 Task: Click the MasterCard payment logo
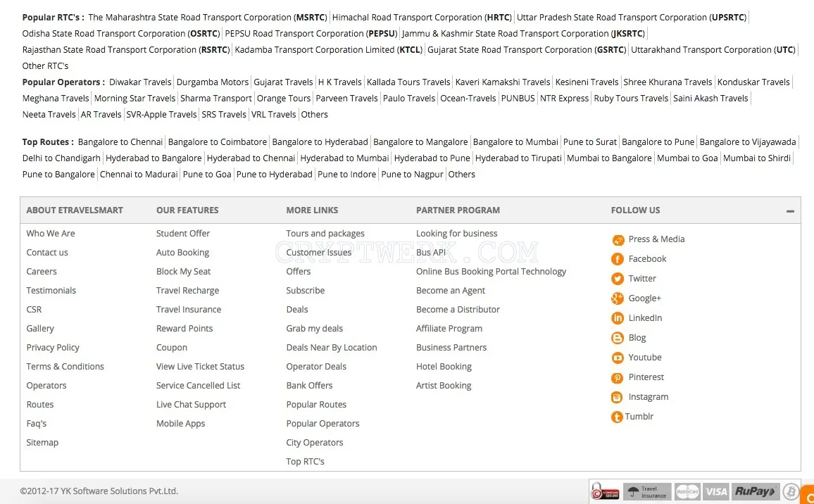[687, 491]
